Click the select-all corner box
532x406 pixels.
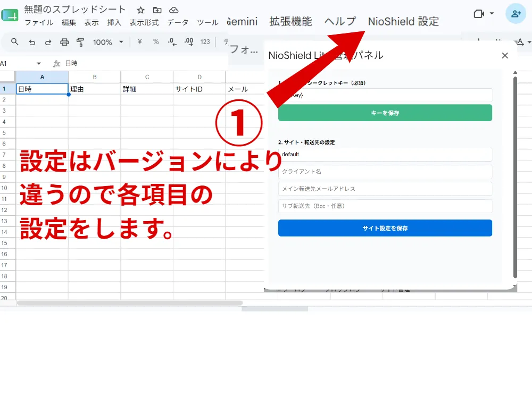click(x=7, y=77)
